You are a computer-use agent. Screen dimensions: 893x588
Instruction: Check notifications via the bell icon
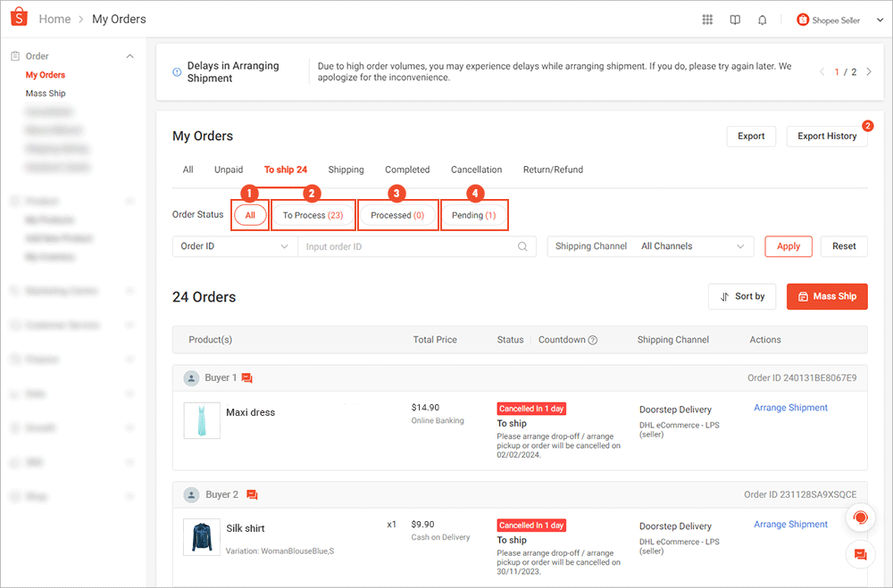tap(763, 18)
